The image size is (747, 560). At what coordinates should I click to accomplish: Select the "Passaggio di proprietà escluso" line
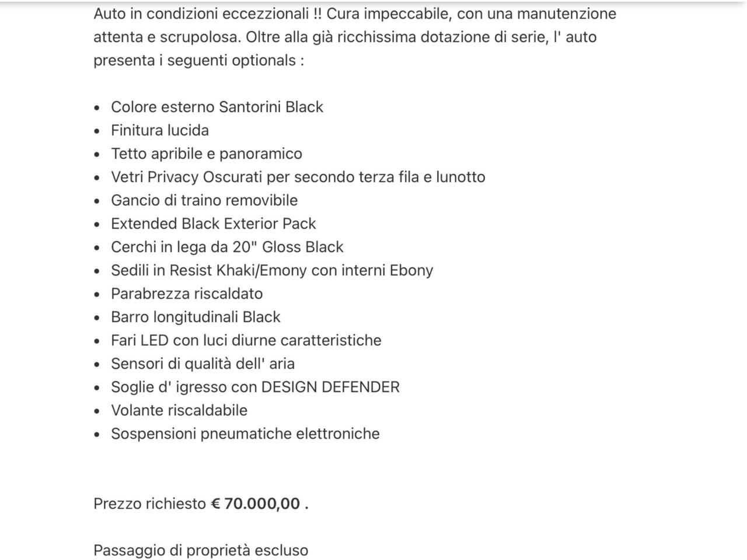pyautogui.click(x=201, y=550)
